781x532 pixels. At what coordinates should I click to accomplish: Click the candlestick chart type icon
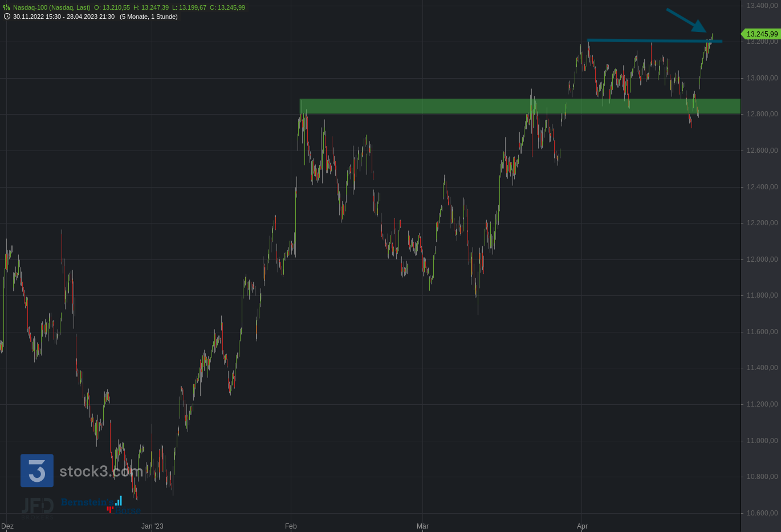7,7
